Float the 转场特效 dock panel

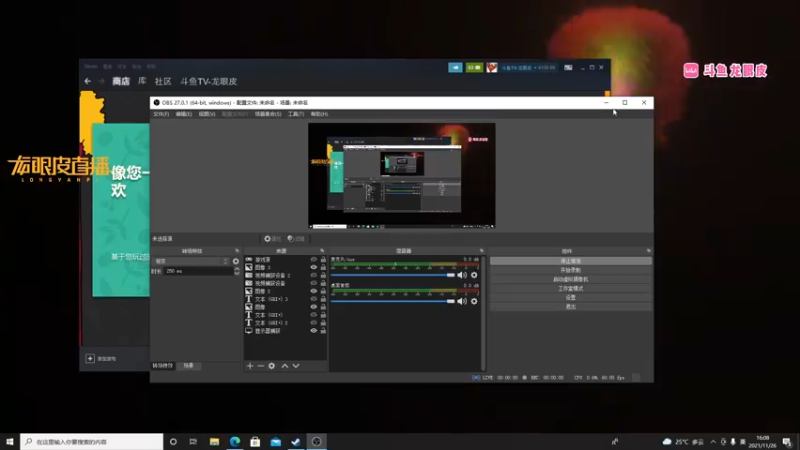(237, 251)
